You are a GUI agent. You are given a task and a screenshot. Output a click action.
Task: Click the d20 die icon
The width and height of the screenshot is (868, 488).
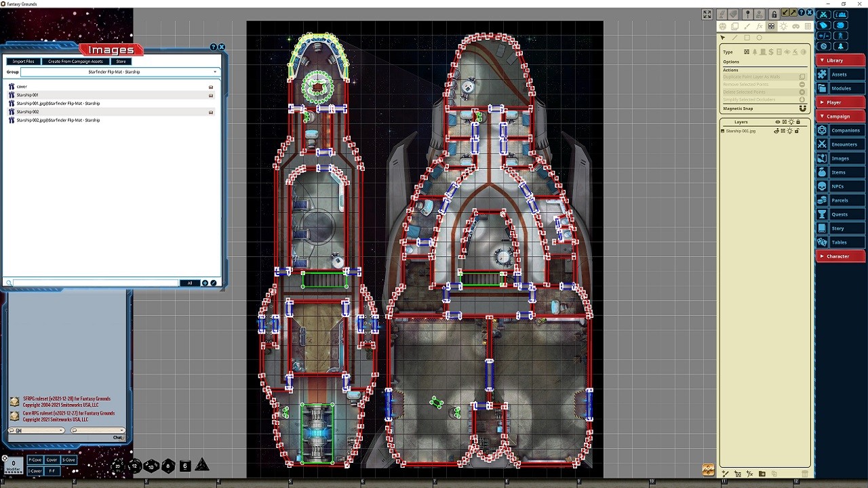pos(118,466)
